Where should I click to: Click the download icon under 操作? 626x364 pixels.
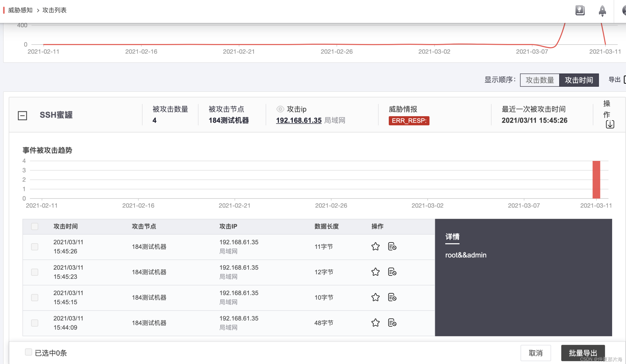(x=610, y=124)
